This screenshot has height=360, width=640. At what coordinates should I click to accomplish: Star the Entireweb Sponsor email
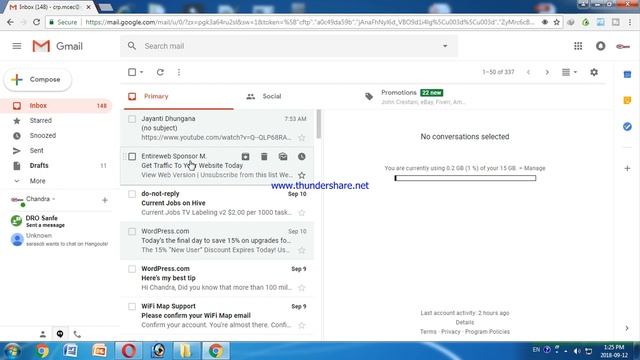point(302,175)
